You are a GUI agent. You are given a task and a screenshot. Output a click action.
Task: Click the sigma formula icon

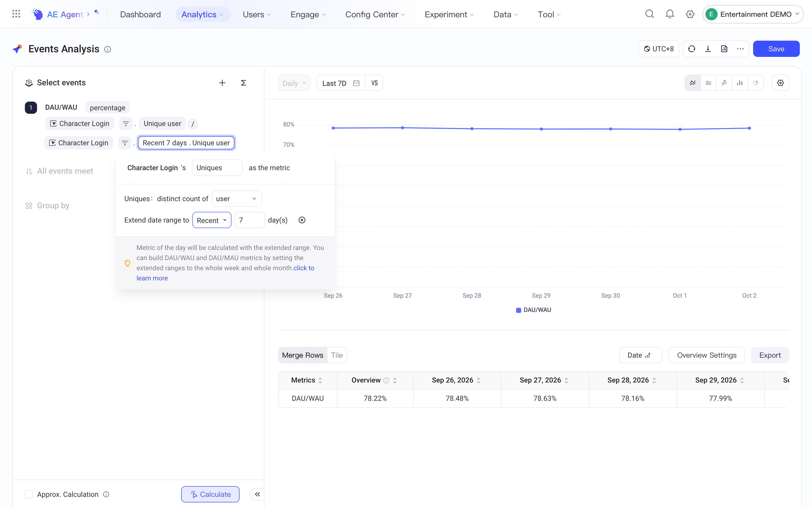tap(244, 83)
